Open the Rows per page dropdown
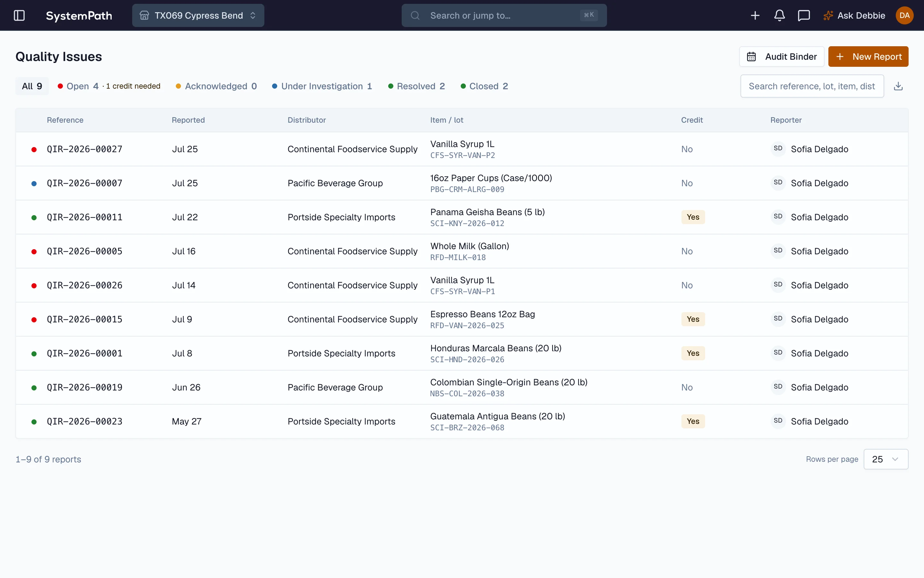The width and height of the screenshot is (924, 578). [886, 459]
